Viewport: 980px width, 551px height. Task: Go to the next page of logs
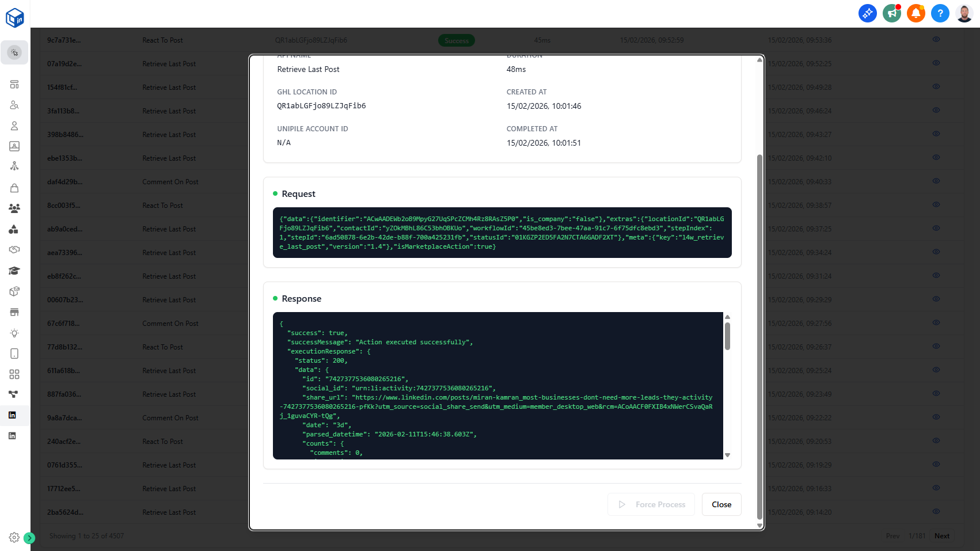942,535
